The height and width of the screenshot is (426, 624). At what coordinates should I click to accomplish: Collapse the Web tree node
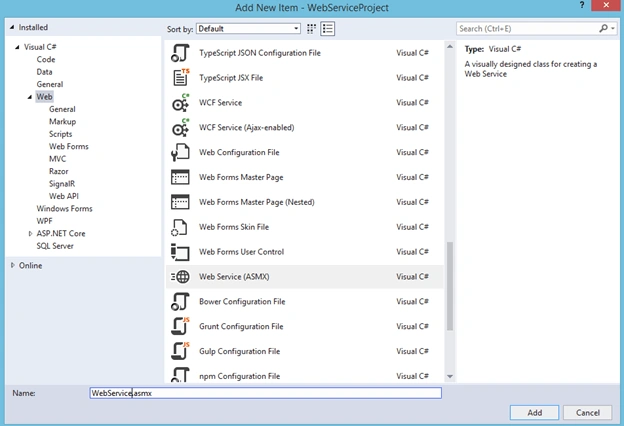(x=30, y=97)
